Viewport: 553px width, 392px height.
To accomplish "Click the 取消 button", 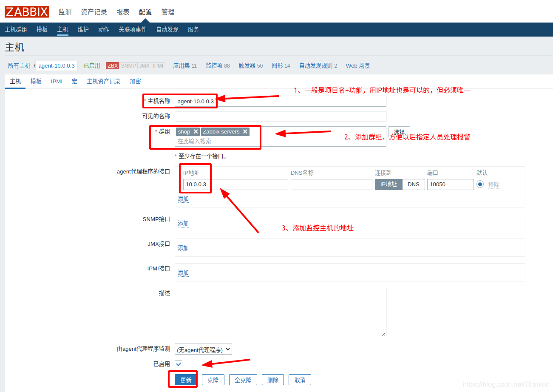I will [x=300, y=380].
